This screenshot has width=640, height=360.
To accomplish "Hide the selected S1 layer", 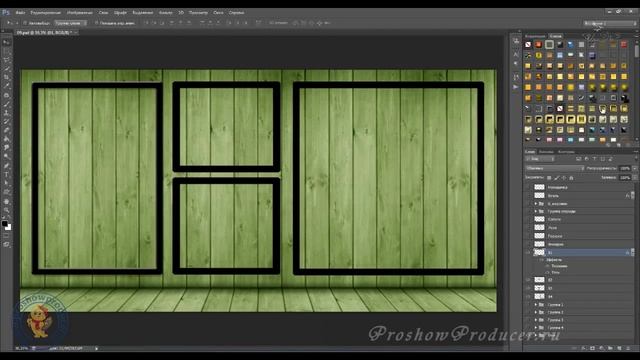I will point(528,253).
